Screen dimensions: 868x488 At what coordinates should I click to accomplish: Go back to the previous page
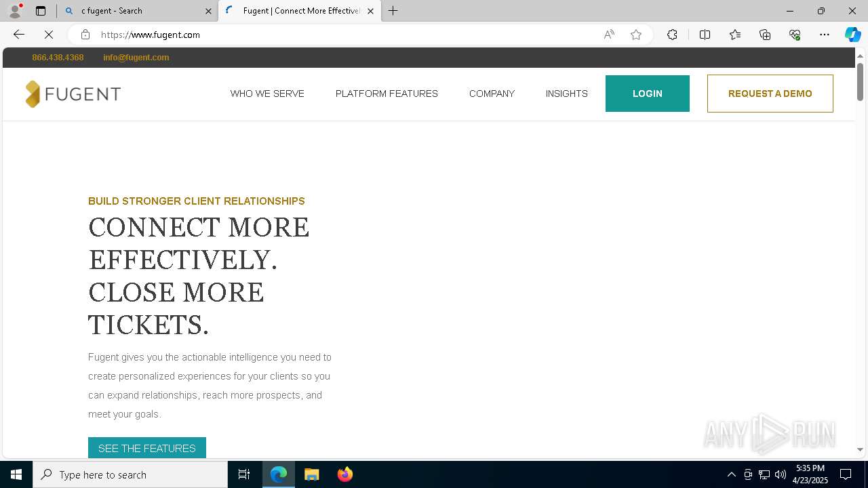tap(19, 35)
